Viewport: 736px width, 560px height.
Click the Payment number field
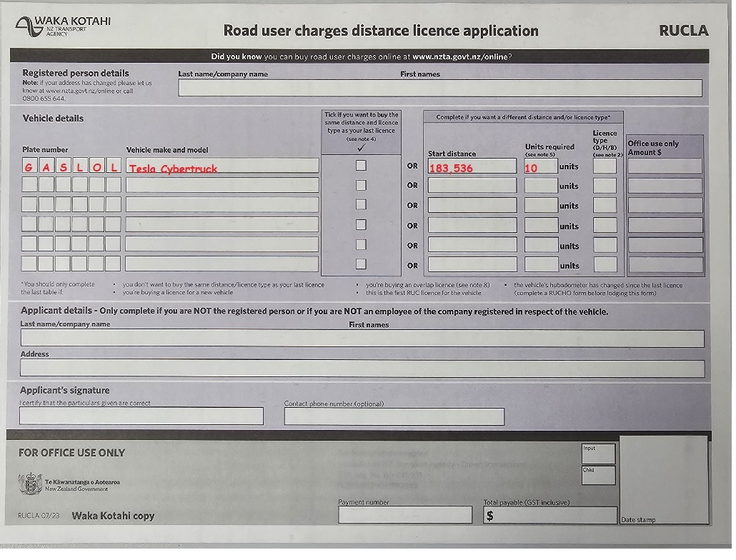[405, 514]
